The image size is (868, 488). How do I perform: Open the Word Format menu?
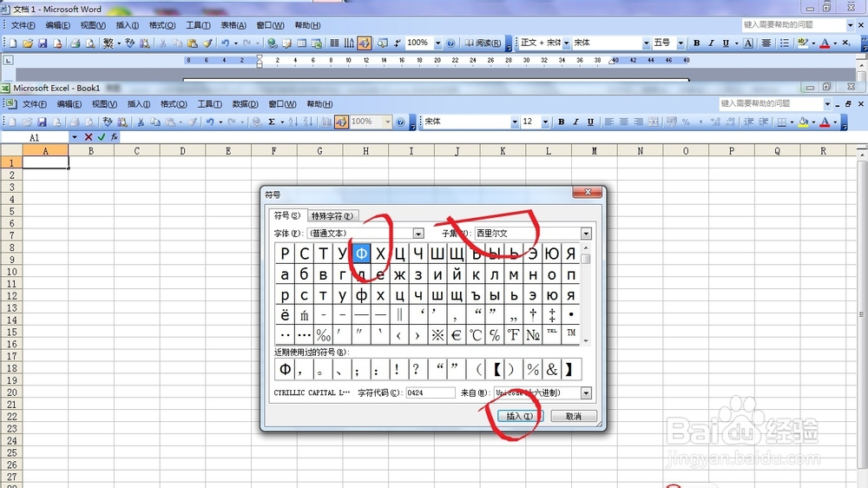point(162,25)
